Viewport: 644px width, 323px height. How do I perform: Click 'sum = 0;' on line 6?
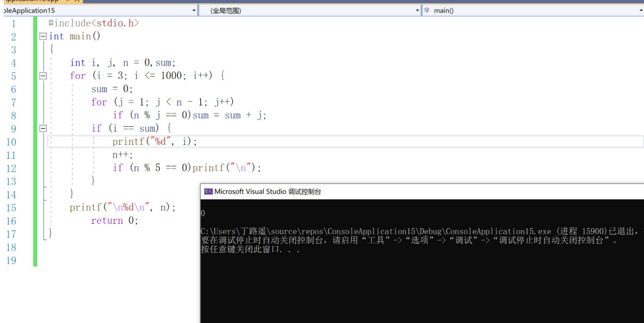click(x=112, y=89)
